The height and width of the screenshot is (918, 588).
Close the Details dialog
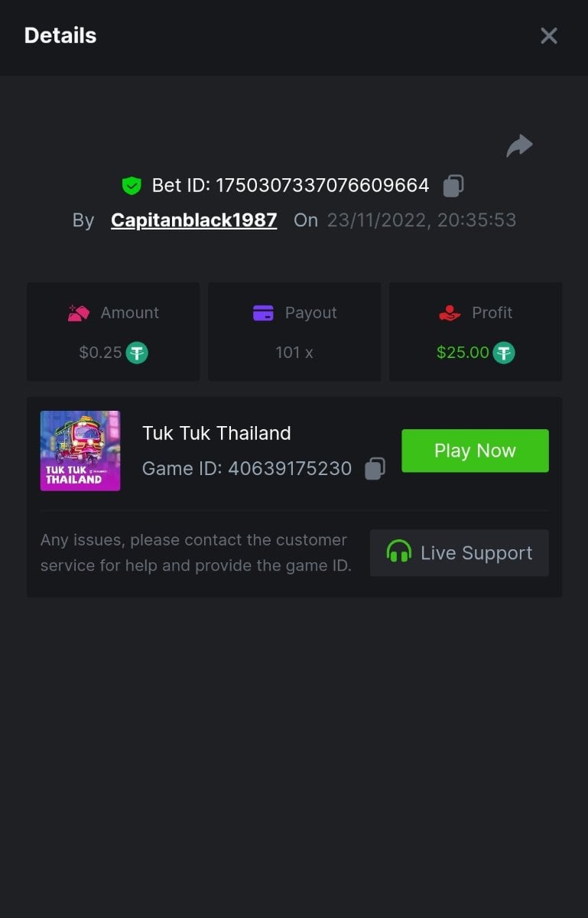click(549, 36)
